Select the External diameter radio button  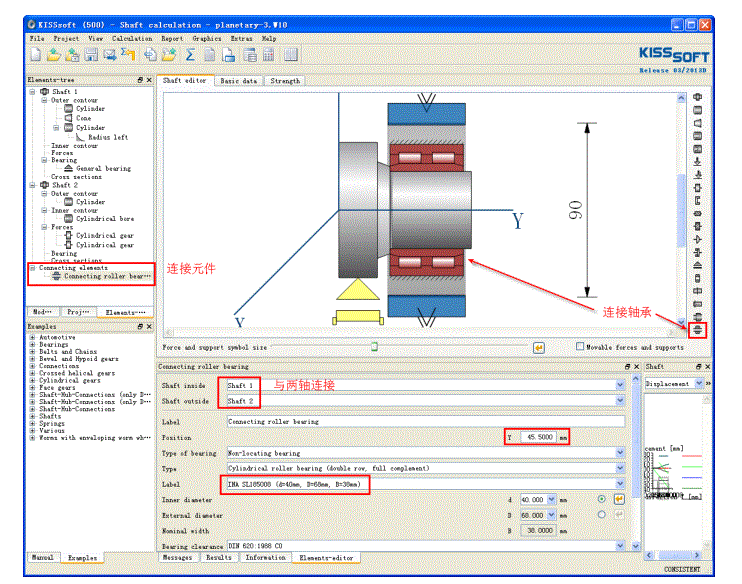601,514
